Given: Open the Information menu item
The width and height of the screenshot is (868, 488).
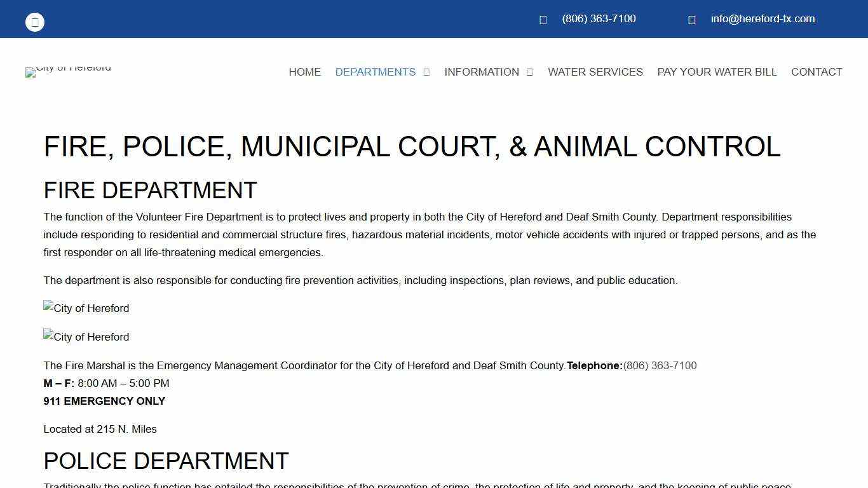Looking at the screenshot, I should tap(481, 72).
